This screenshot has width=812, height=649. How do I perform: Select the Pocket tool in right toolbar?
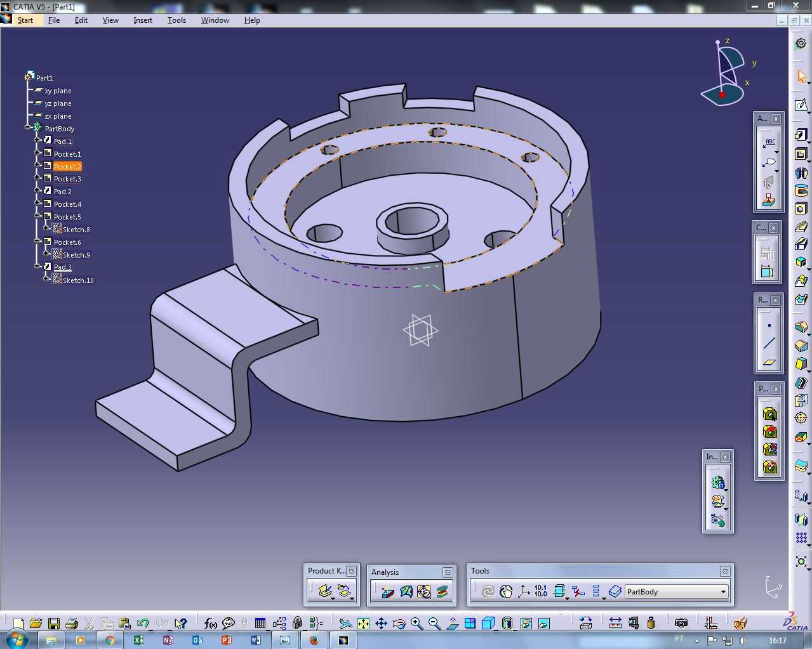pyautogui.click(x=801, y=154)
